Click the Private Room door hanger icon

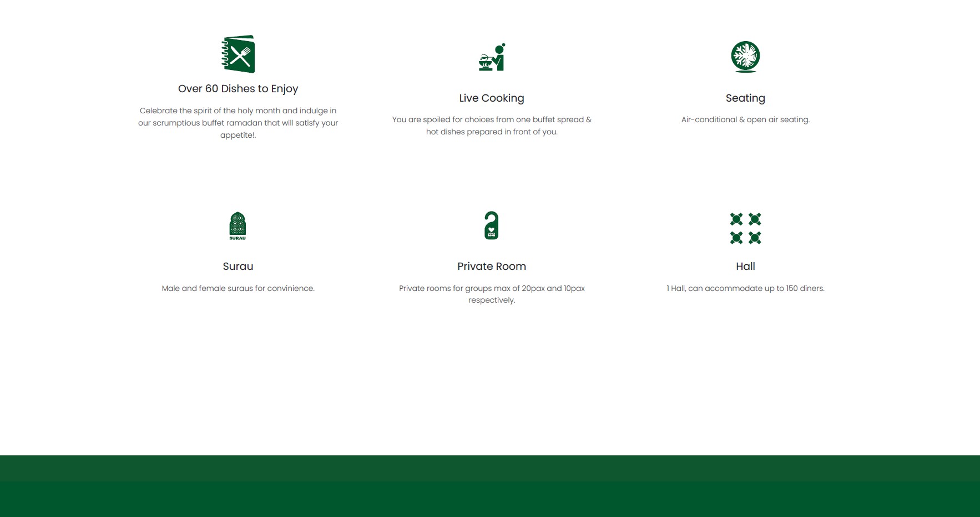tap(491, 225)
